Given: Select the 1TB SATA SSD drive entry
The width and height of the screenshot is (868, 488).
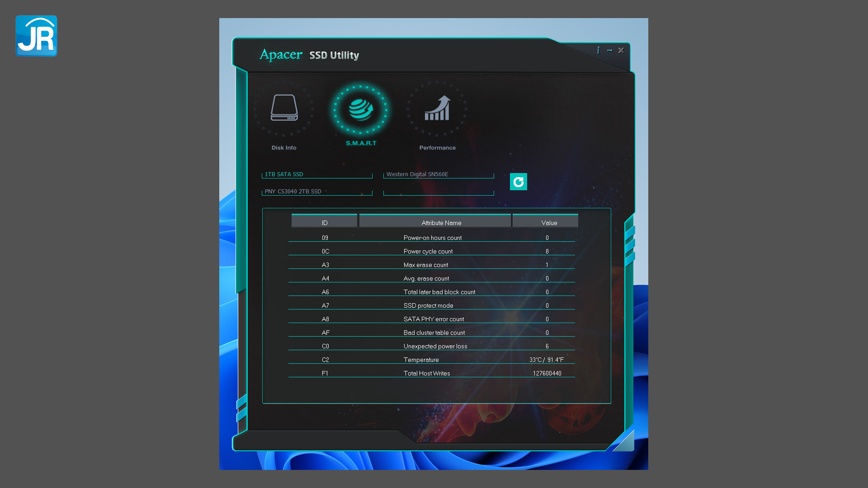Looking at the screenshot, I should [317, 174].
